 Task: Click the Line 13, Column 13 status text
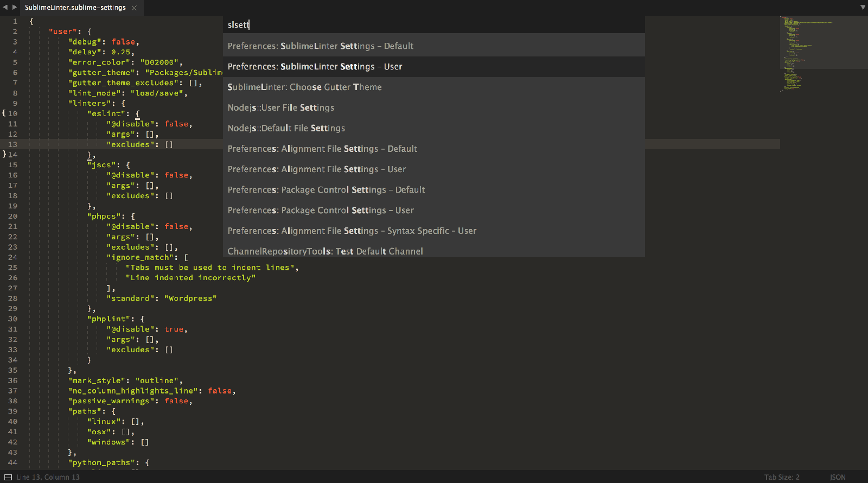pos(48,477)
